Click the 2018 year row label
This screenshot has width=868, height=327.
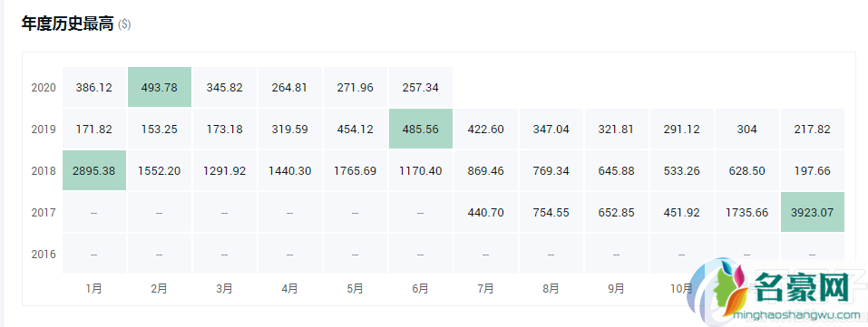pyautogui.click(x=44, y=171)
